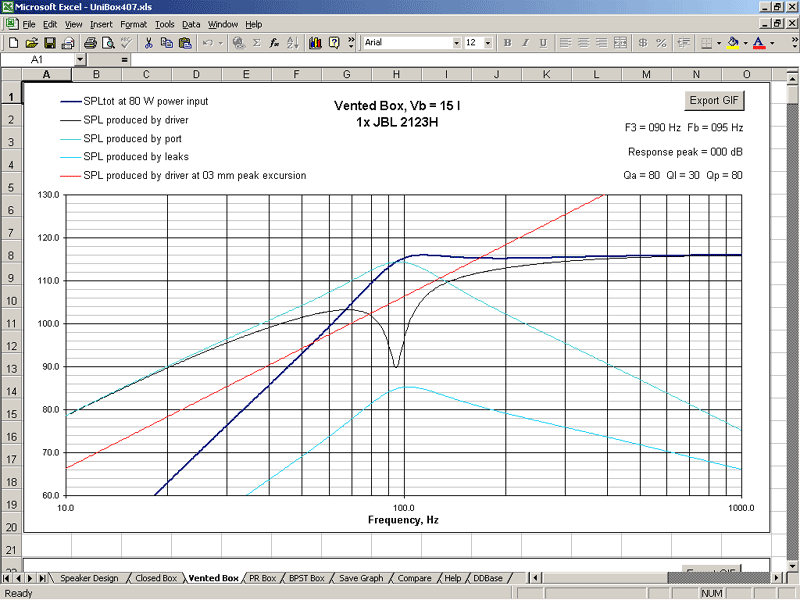This screenshot has width=800, height=600.
Task: Toggle Italic formatting
Action: [525, 43]
